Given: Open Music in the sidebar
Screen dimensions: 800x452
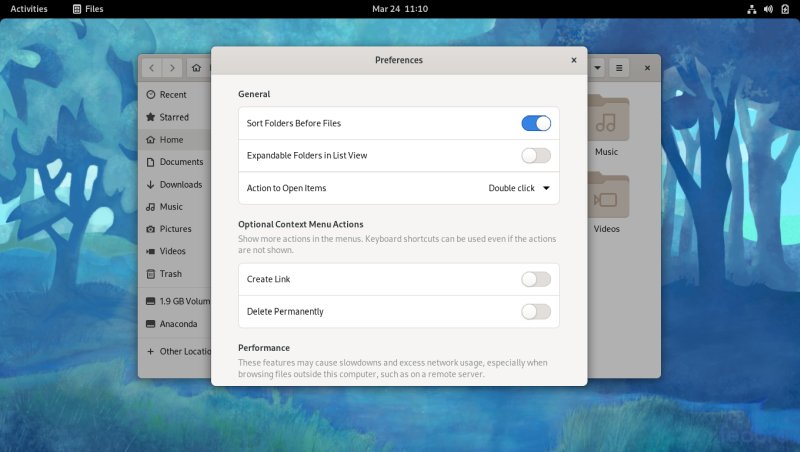Looking at the screenshot, I should tap(174, 207).
